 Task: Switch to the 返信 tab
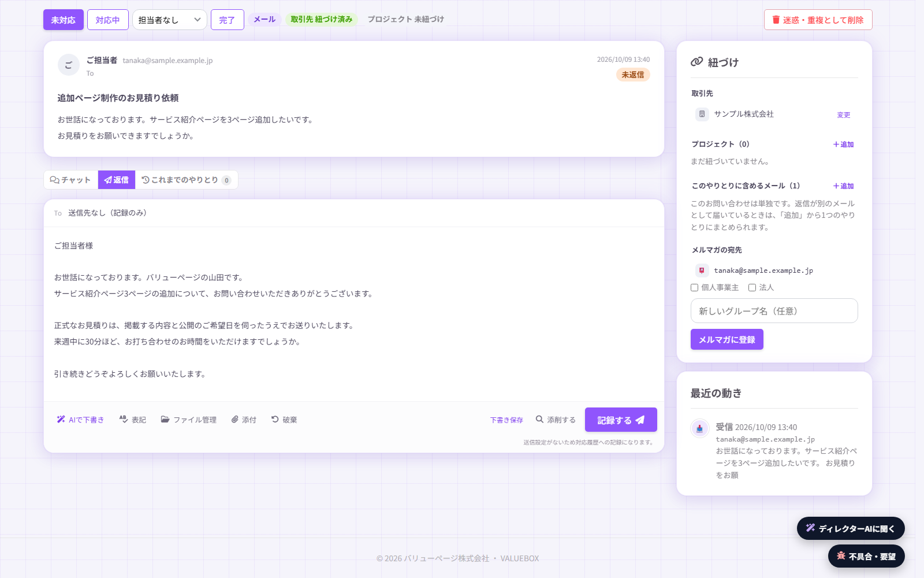point(117,180)
